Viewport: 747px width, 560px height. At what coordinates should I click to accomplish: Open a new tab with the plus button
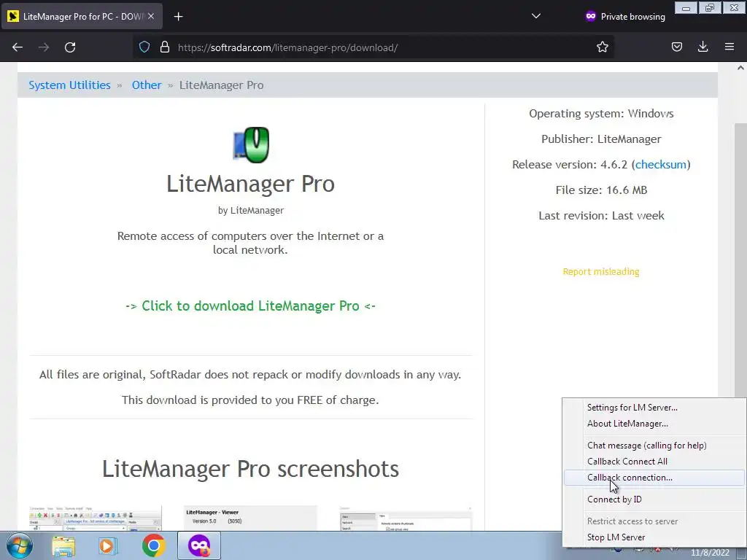point(178,17)
